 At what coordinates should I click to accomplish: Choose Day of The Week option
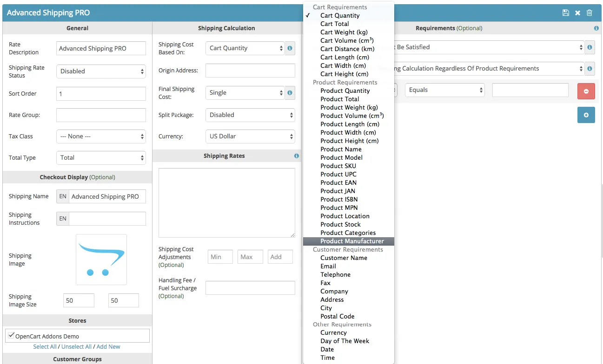345,341
